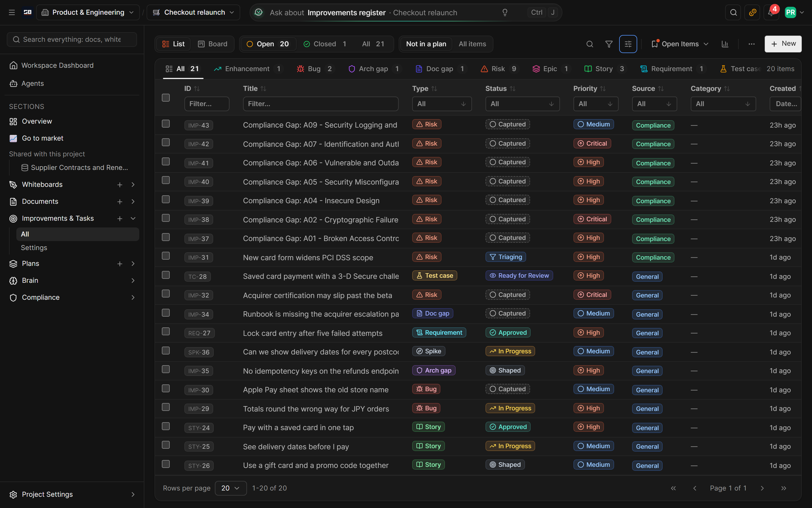Click the Critical priority badge on IMP-32

coord(592,295)
